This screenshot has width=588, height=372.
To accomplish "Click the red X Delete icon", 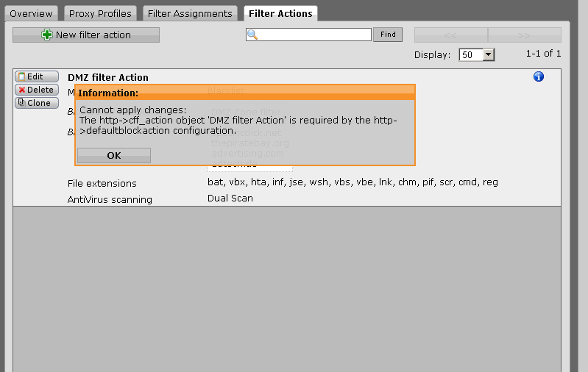I will (x=22, y=90).
